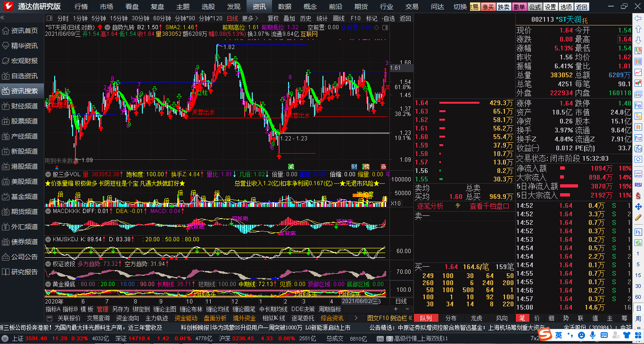Open 资讯首页 in the left sidebar
The height and width of the screenshot is (344, 644).
[x=22, y=31]
